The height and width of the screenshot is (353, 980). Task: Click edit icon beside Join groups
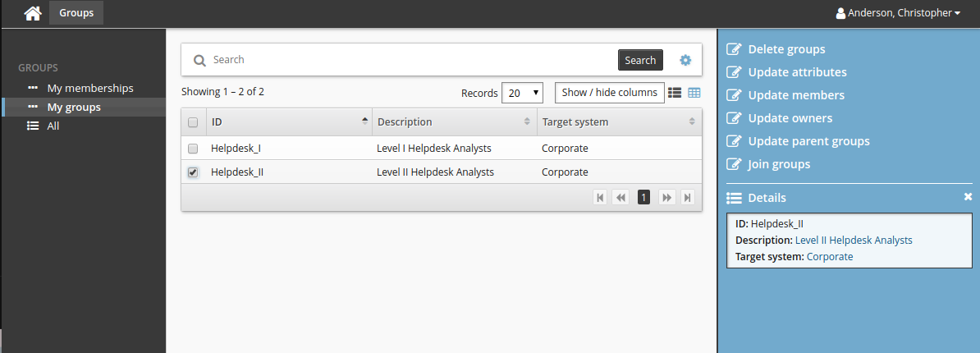click(734, 164)
